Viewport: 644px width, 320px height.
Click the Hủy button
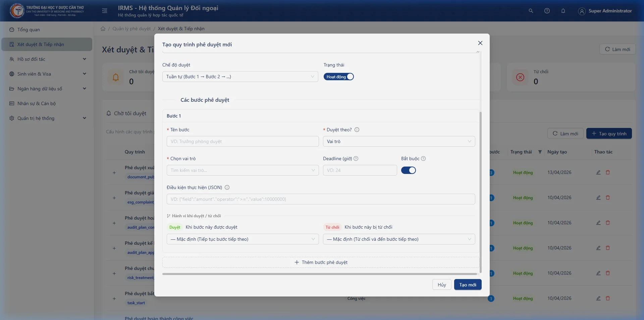tap(442, 285)
